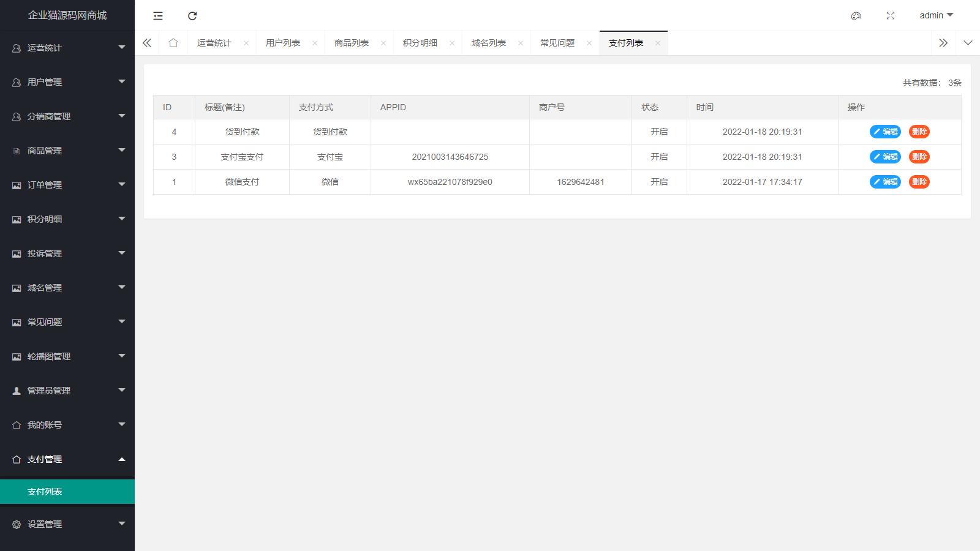Expand the 用户管理 sidebar menu
The width and height of the screenshot is (980, 551).
click(67, 82)
